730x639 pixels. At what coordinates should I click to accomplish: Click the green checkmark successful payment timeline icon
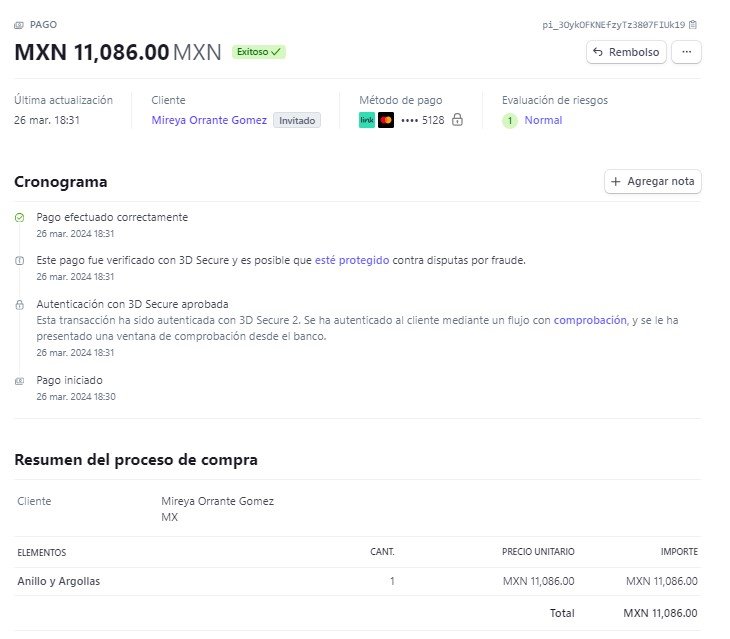tap(20, 217)
